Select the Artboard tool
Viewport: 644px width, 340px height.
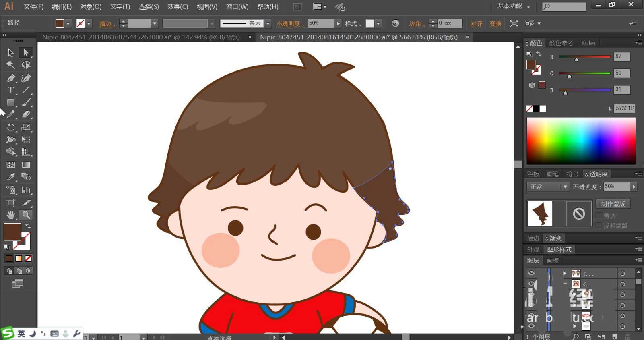pyautogui.click(x=11, y=203)
